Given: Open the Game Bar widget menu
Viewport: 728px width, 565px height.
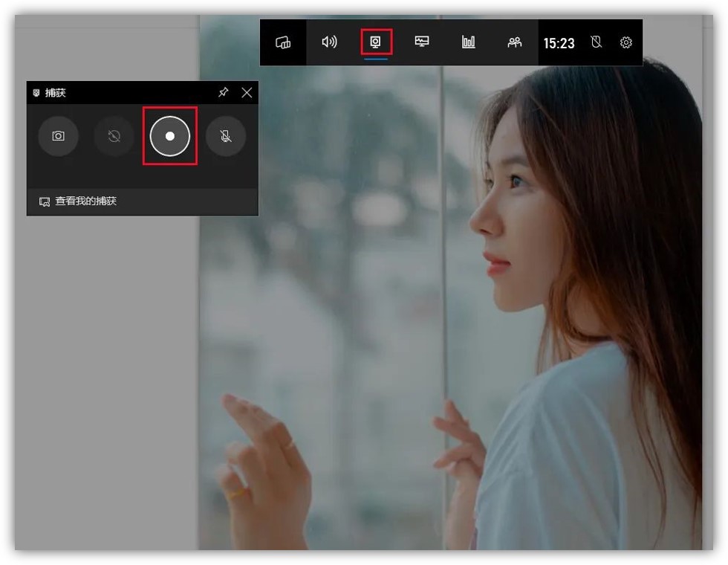Looking at the screenshot, I should pyautogui.click(x=284, y=42).
